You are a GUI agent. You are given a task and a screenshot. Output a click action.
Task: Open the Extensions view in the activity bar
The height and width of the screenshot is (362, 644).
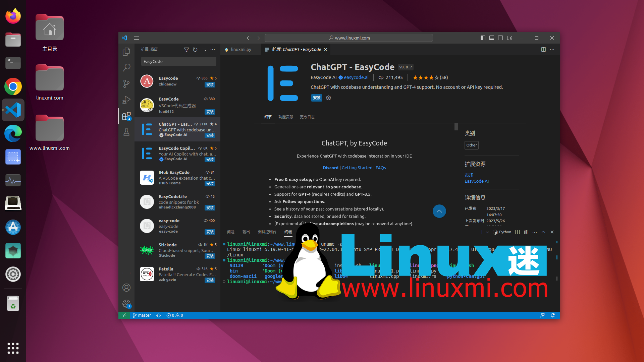point(126,116)
